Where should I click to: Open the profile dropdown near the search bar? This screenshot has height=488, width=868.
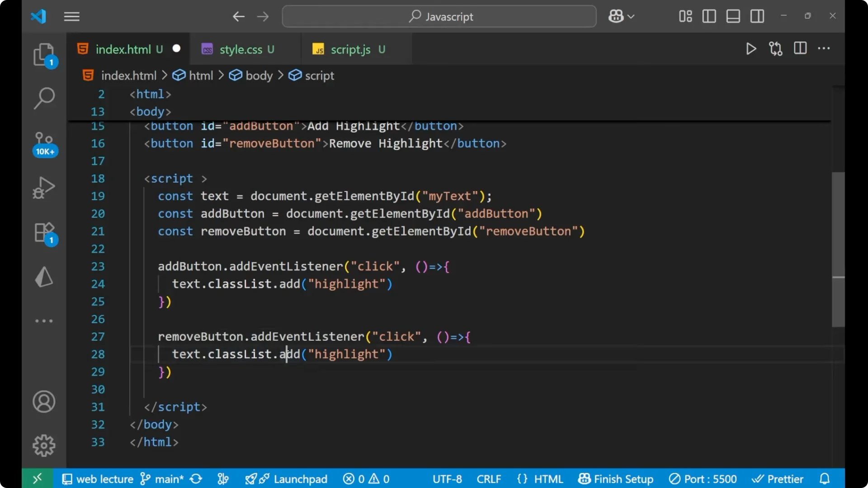click(x=621, y=16)
